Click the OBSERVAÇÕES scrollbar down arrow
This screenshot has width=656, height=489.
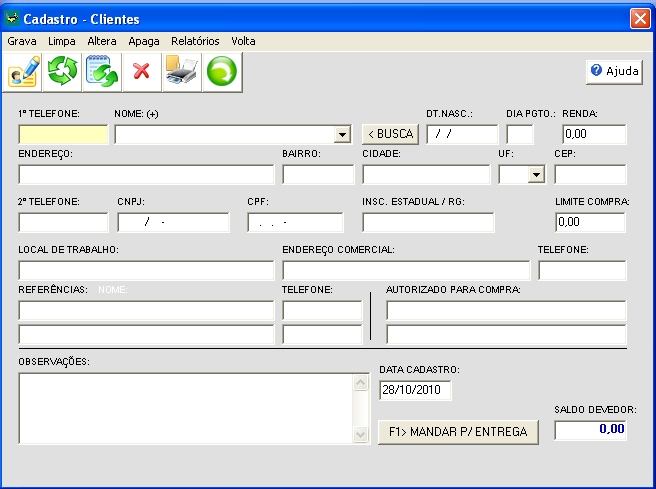tap(362, 435)
